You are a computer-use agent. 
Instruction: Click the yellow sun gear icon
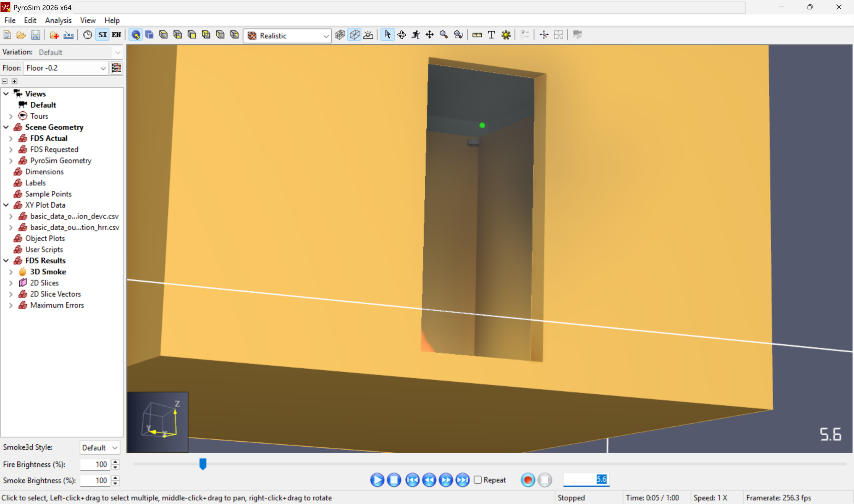point(506,35)
